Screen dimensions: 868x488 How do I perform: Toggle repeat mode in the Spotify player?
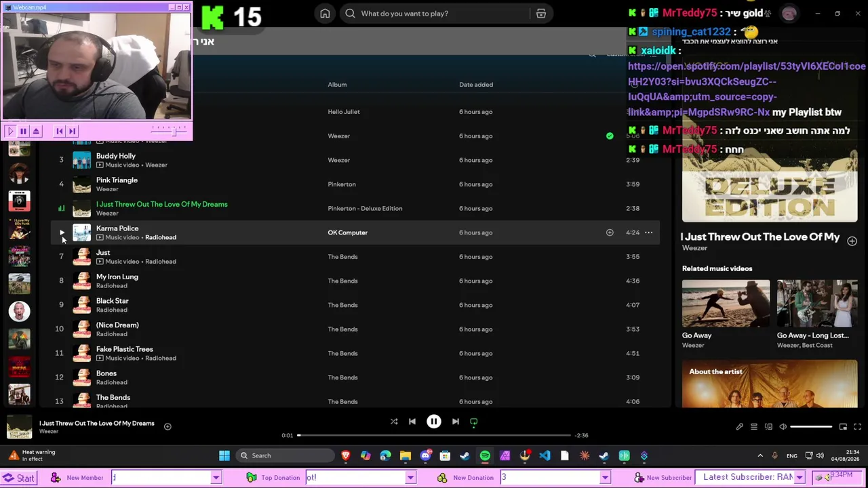coord(474,422)
